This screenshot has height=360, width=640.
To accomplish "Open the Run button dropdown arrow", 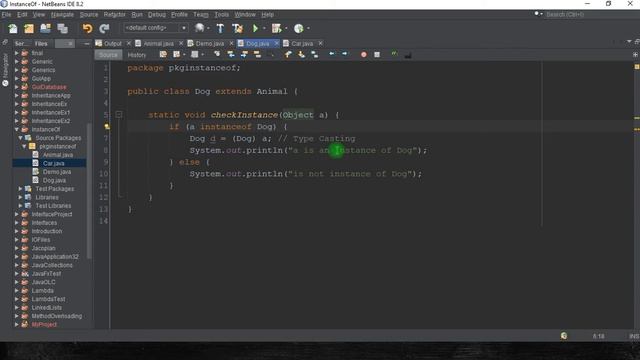I will tap(264, 28).
